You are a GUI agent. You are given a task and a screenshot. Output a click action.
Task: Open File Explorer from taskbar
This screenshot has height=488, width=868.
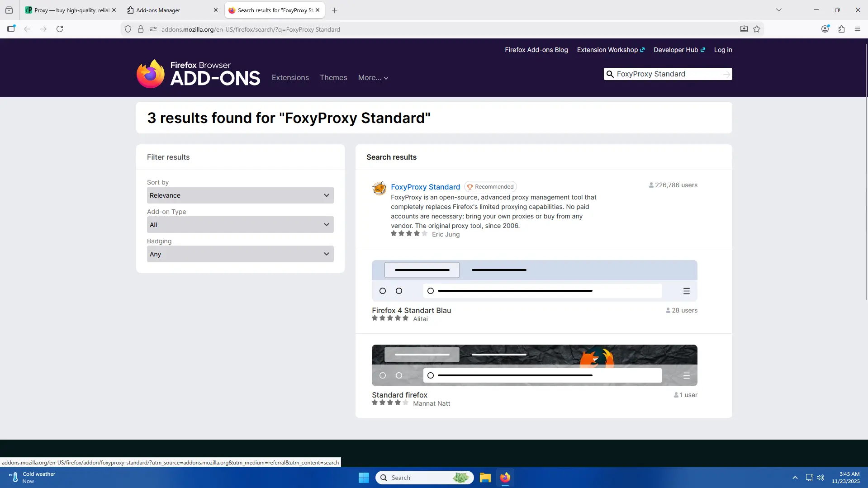tap(485, 478)
